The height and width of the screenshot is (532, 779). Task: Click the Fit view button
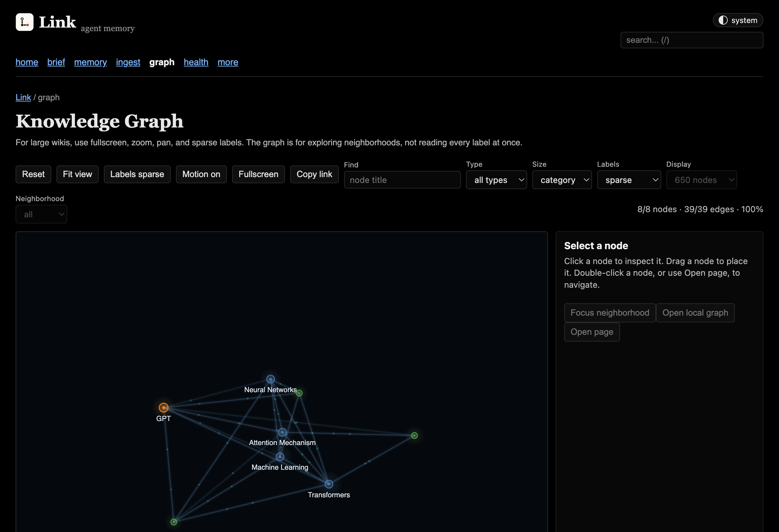[x=78, y=174]
